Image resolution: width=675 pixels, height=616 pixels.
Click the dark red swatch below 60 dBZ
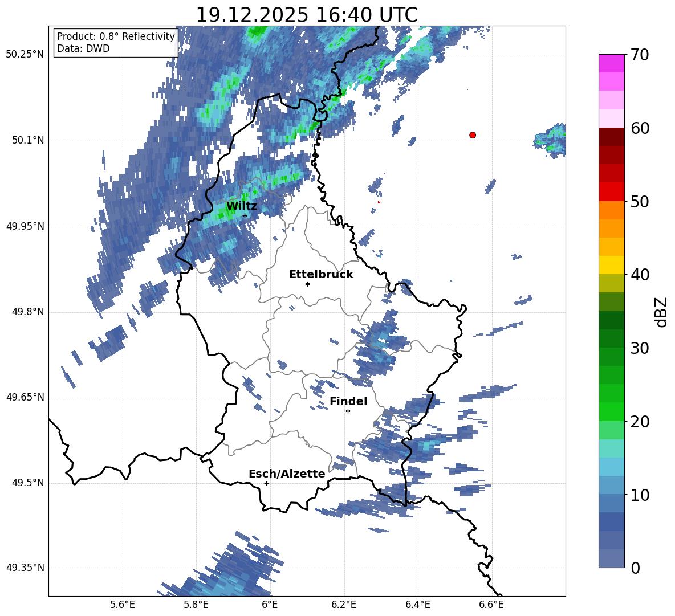(611, 137)
